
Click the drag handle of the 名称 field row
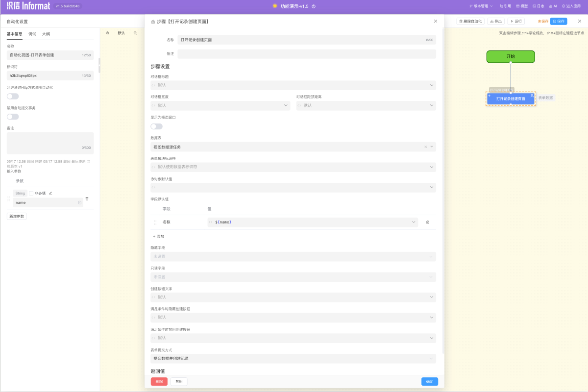[155, 222]
